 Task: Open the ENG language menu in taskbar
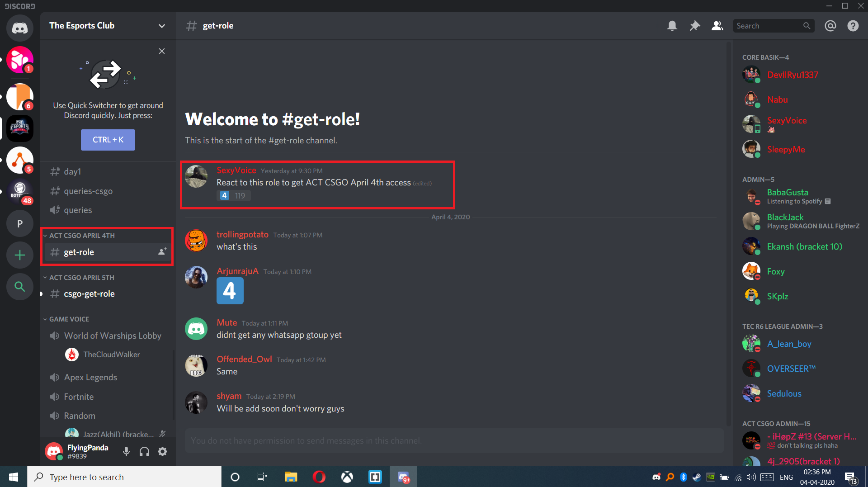click(x=787, y=477)
